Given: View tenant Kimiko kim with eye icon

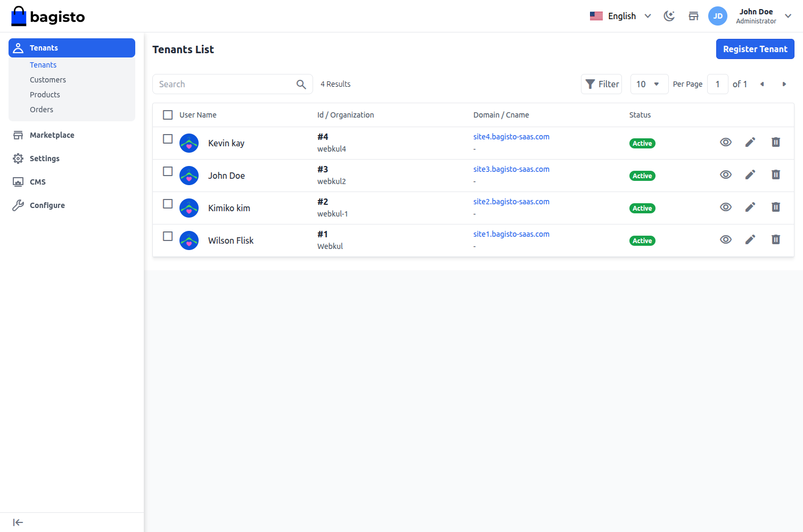Looking at the screenshot, I should 726,207.
